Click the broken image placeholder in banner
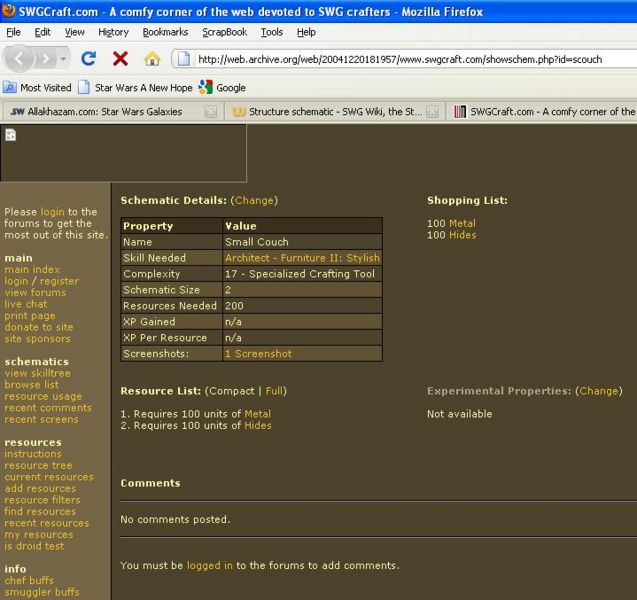The height and width of the screenshot is (600, 637). [11, 135]
